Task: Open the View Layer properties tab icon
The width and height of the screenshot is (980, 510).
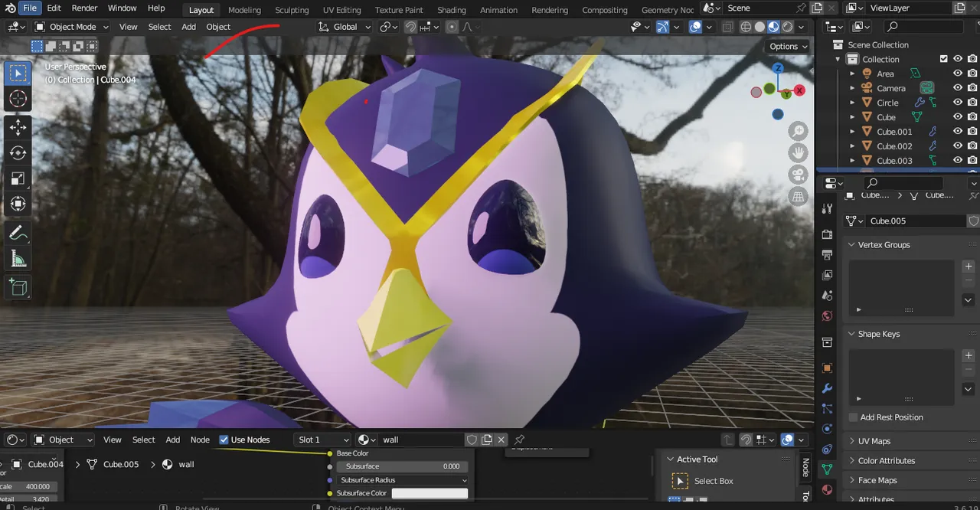Action: point(827,275)
